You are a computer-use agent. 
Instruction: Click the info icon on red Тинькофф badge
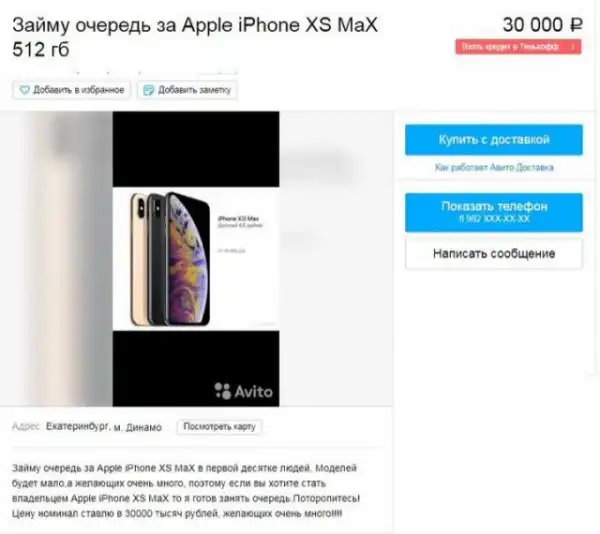[x=573, y=47]
